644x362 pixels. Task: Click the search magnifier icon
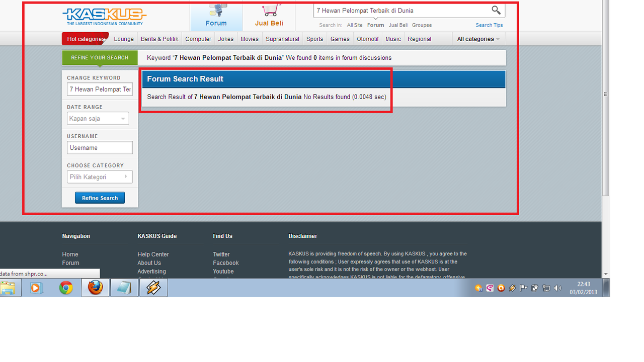point(496,10)
